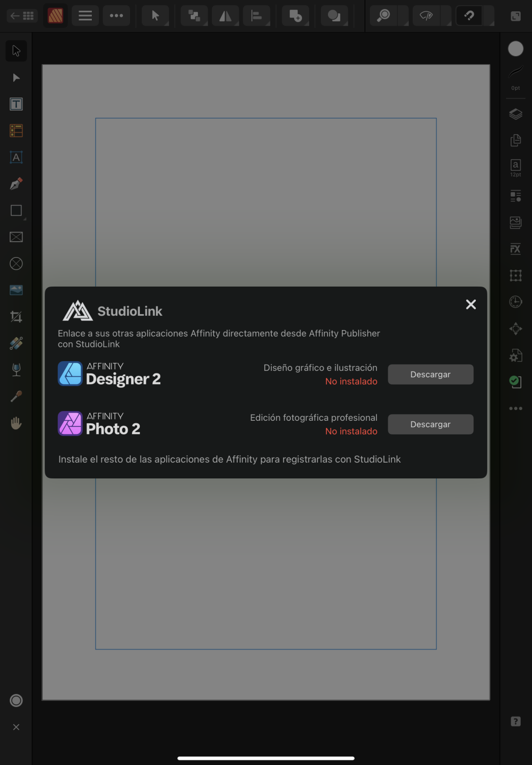Open the Color studio circle swatch
The image size is (532, 765).
[x=516, y=48]
